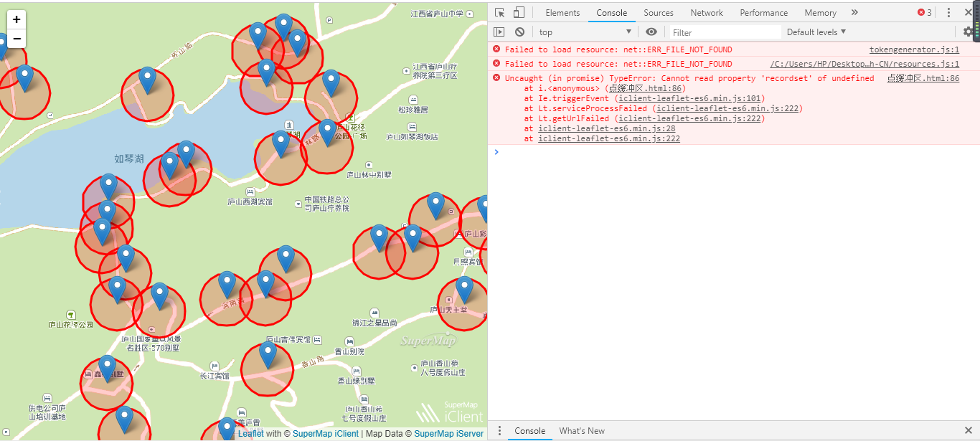Viewport: 980px width, 441px height.
Task: Open the Leaflet attribution link
Action: (250, 434)
